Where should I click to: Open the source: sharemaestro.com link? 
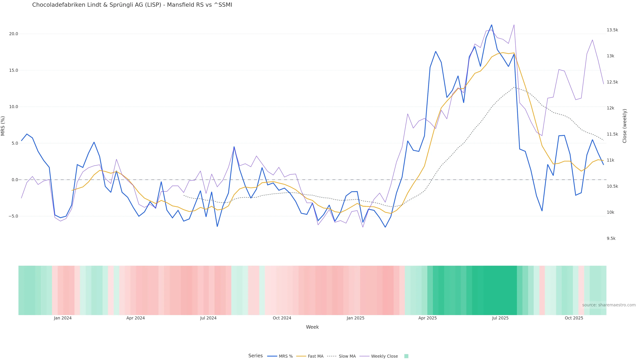click(x=609, y=305)
